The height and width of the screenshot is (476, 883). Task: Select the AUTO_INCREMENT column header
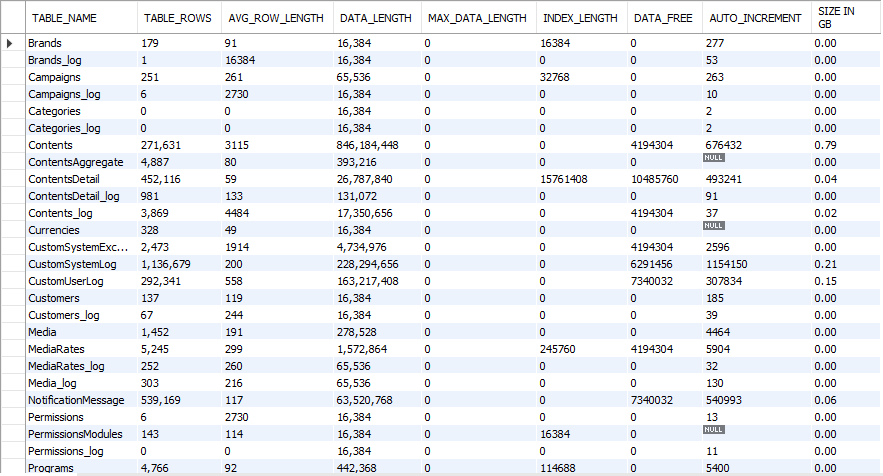(x=754, y=18)
